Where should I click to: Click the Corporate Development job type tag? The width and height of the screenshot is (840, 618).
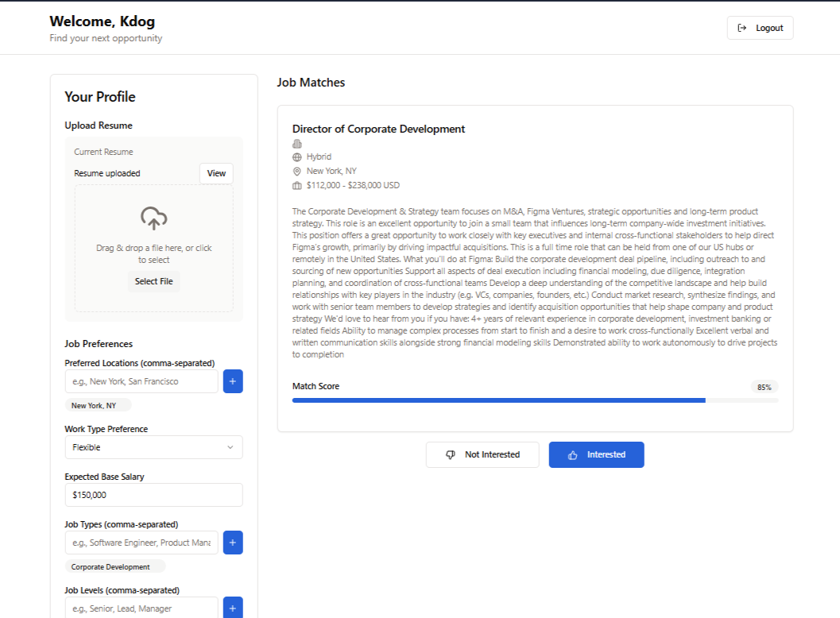click(115, 566)
